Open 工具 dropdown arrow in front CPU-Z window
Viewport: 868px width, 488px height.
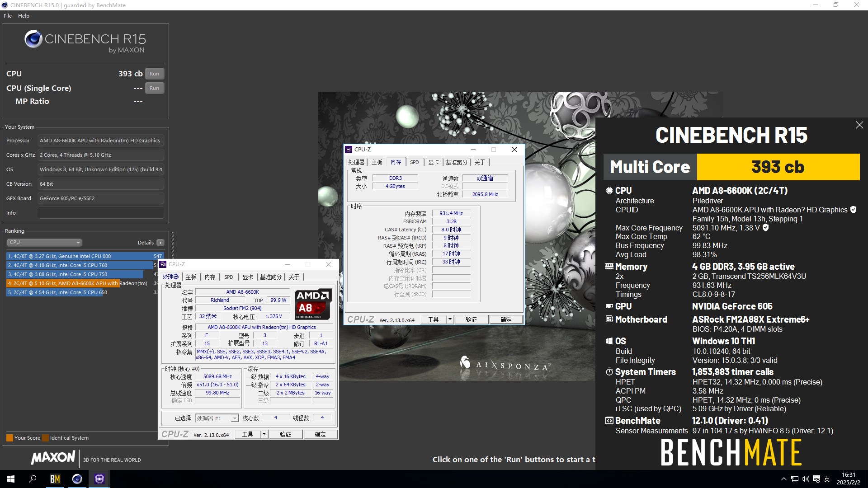pos(264,434)
